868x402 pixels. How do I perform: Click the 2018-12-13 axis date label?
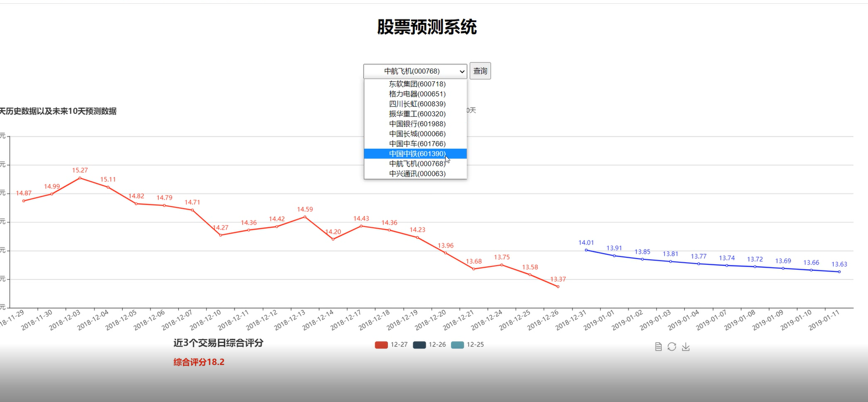point(290,320)
